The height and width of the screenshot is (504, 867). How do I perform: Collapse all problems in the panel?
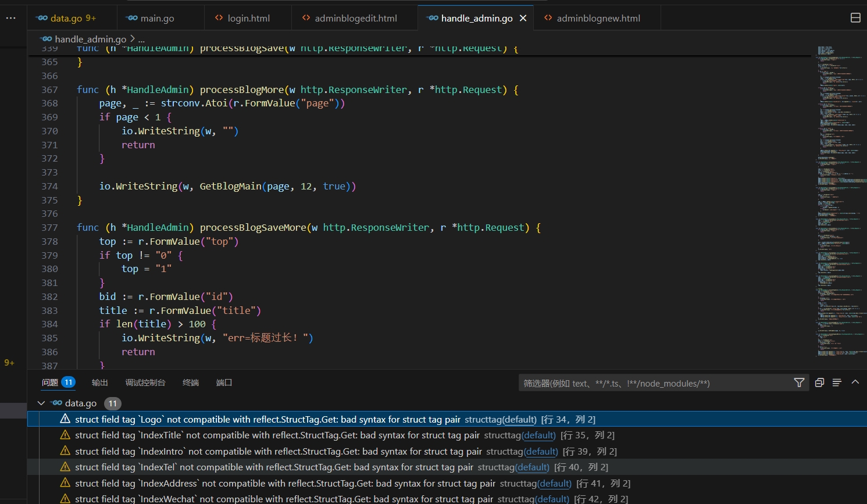[x=819, y=383]
